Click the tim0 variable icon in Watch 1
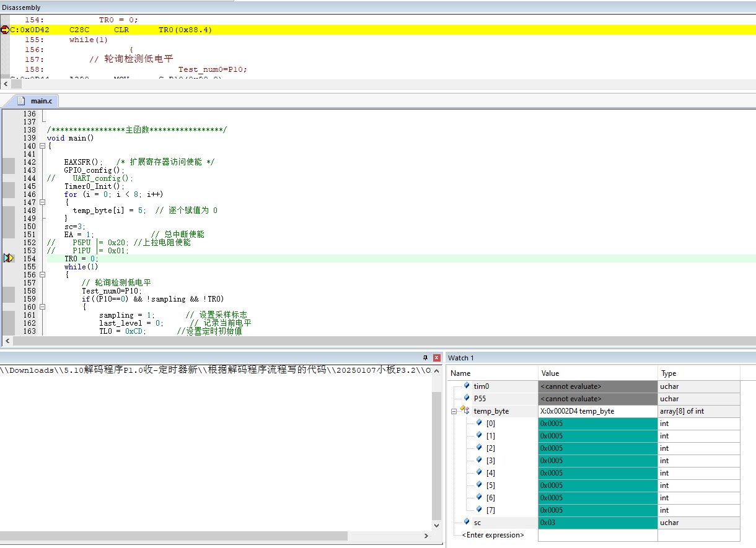The image size is (756, 548). (x=467, y=386)
